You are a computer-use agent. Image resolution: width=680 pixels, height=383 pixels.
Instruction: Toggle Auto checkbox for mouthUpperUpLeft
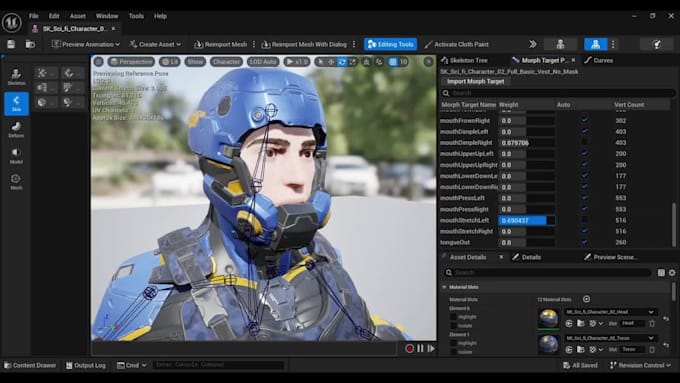[584, 154]
